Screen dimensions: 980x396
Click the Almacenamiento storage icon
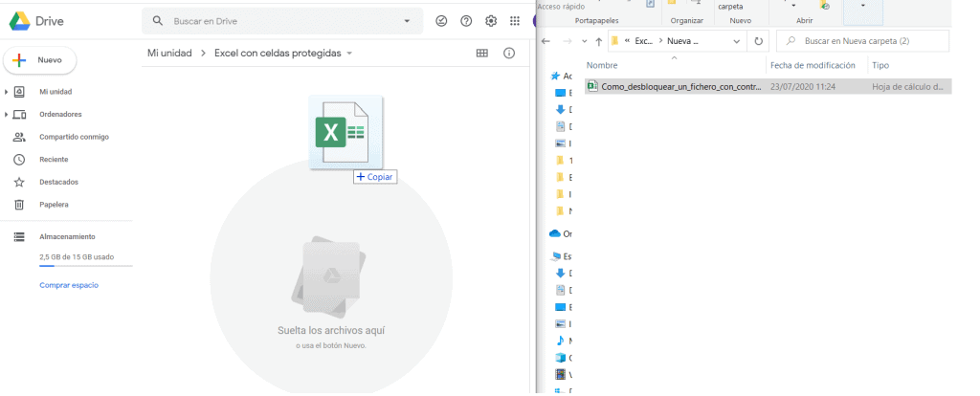[x=19, y=236]
